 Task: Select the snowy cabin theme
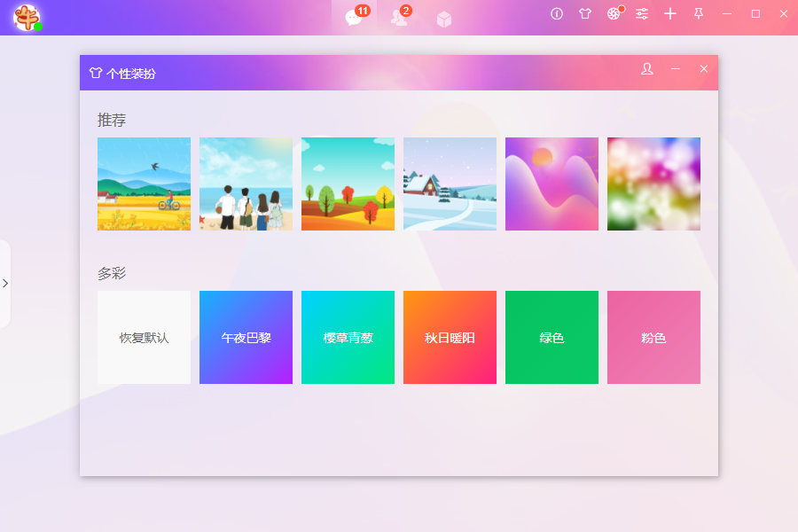tap(450, 184)
